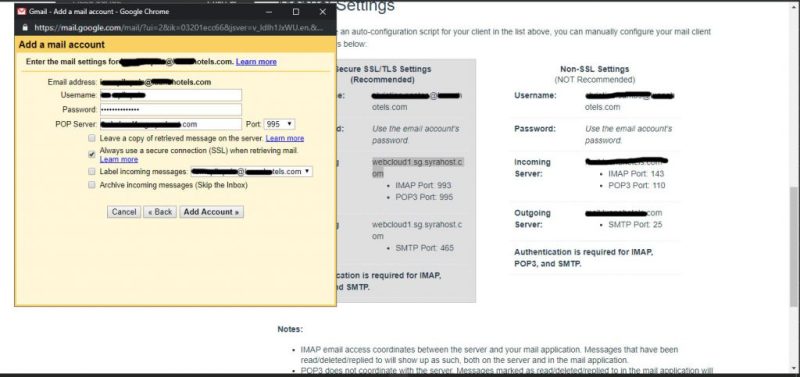The width and height of the screenshot is (800, 377).
Task: Maximize the Add a mail account window
Action: pyautogui.click(x=296, y=12)
